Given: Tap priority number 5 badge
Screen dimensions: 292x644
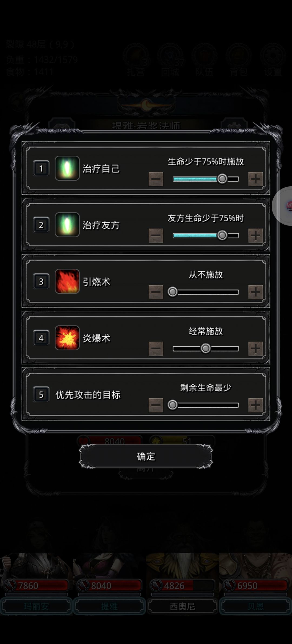Looking at the screenshot, I should pos(41,394).
